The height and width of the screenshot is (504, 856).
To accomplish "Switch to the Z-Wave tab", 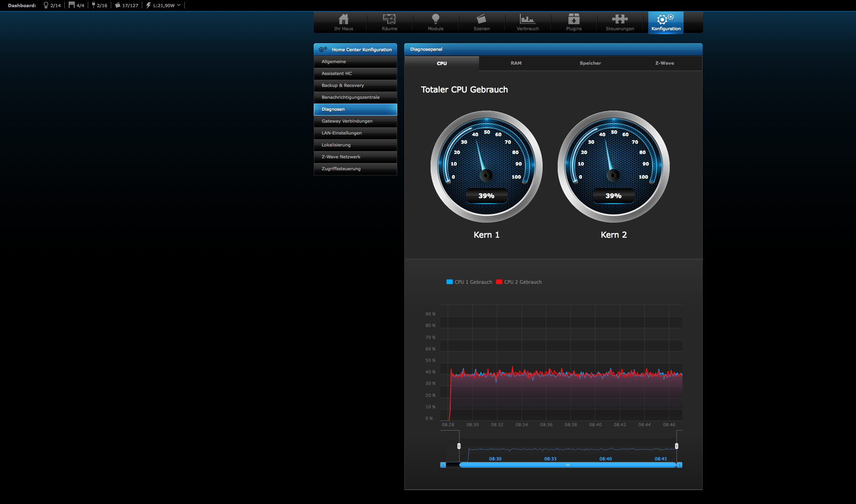I will pyautogui.click(x=665, y=63).
